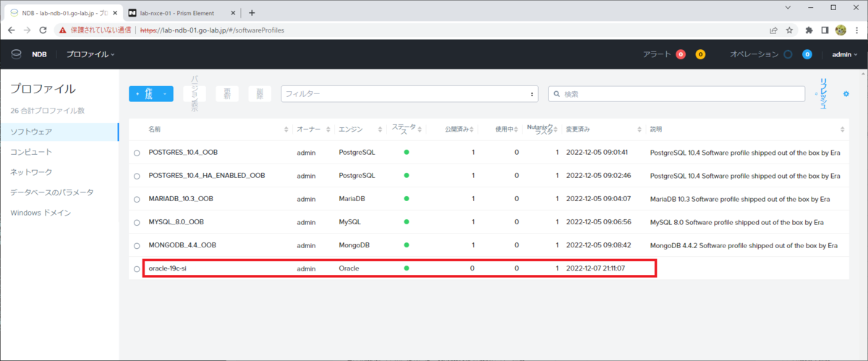
Task: Open the フィルター filter combo box
Action: pos(409,93)
